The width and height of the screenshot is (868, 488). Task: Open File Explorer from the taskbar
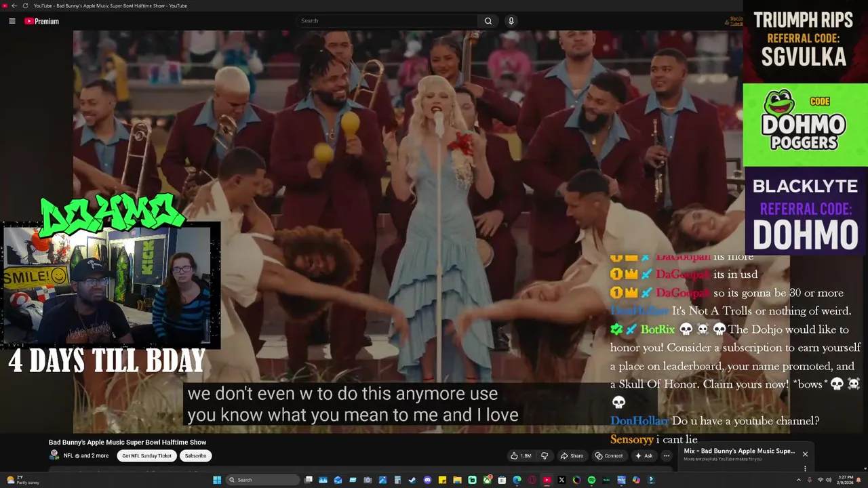458,480
